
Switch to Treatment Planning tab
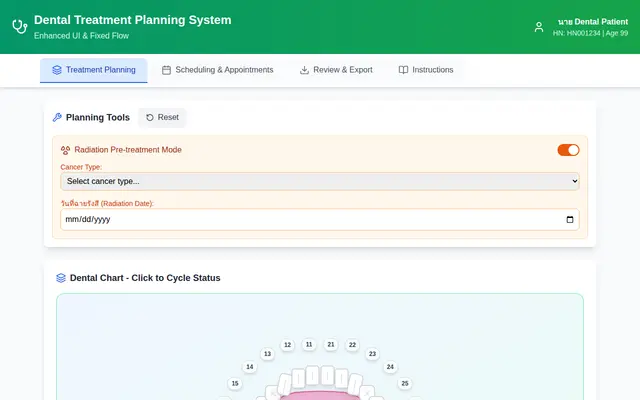point(93,70)
